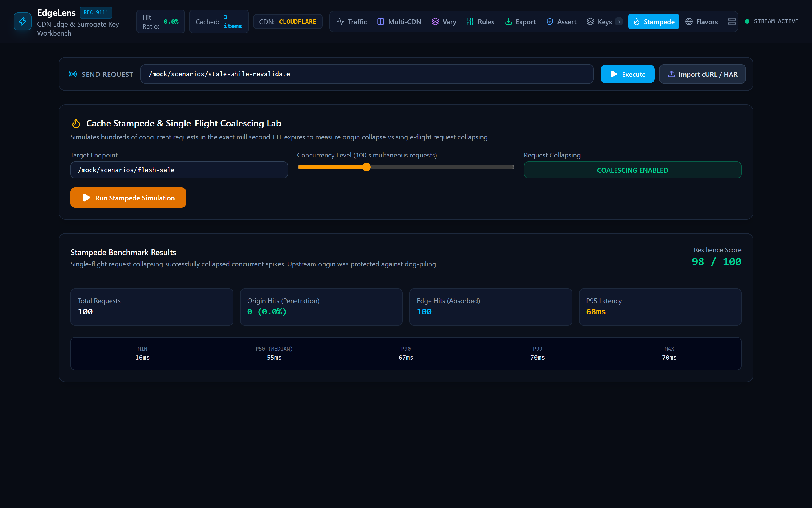This screenshot has width=812, height=508.
Task: Toggle the COALESCING ENABLED button
Action: [x=632, y=170]
